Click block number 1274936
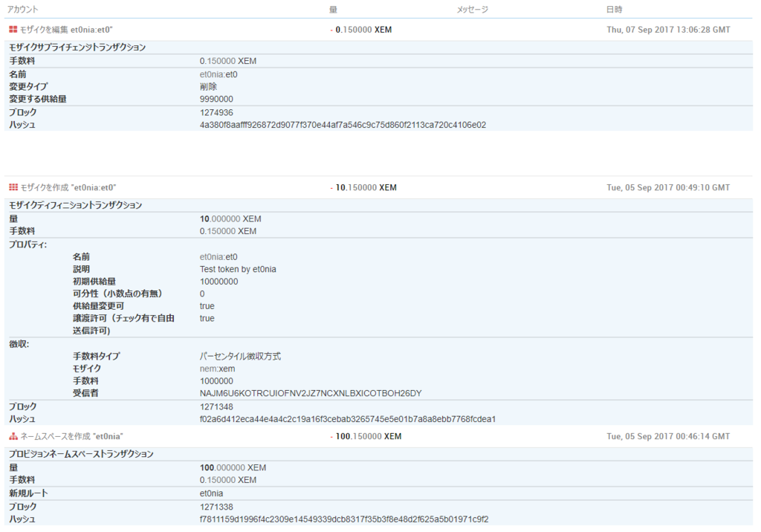761x532 pixels. [216, 113]
